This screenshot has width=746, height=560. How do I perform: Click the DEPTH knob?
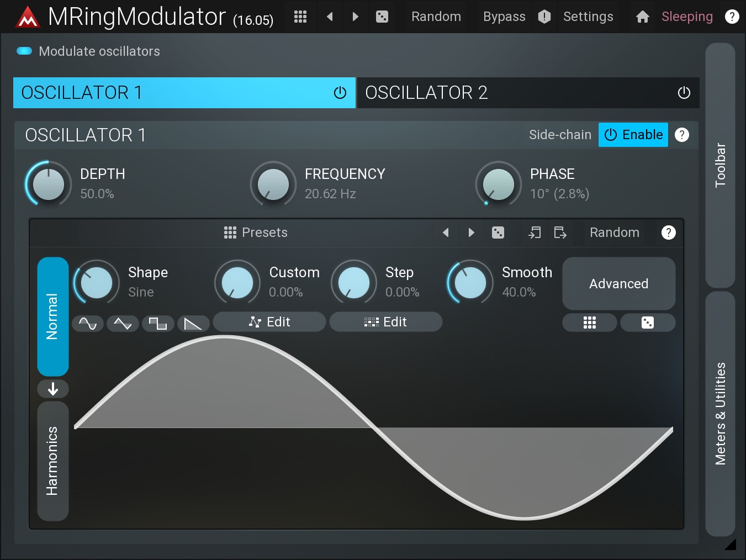[49, 184]
